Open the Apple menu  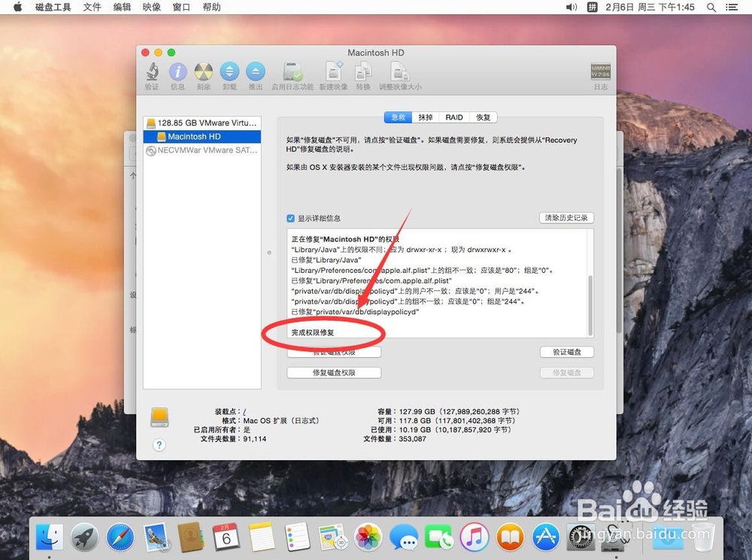(18, 8)
